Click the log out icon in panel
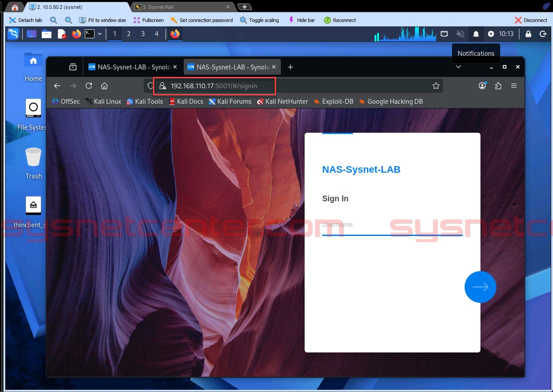Screen dimensions: 553x392 (x=543, y=34)
